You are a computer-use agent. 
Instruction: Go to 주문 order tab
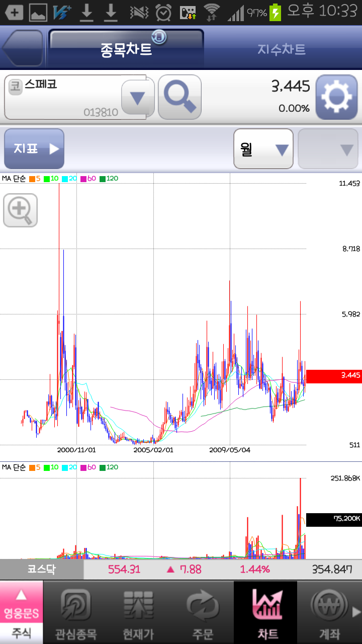202,612
